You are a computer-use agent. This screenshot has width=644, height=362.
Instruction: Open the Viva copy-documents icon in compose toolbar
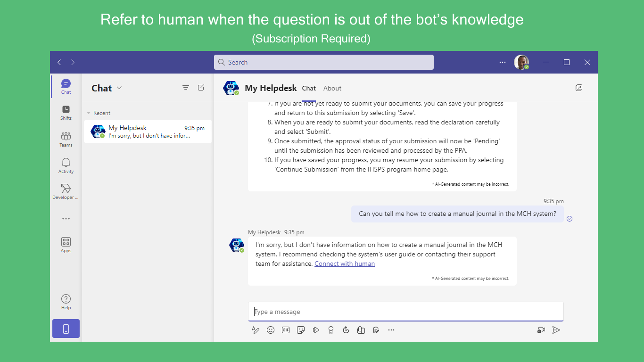[x=361, y=330]
